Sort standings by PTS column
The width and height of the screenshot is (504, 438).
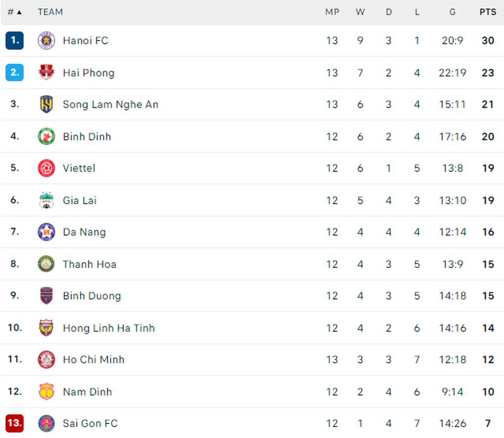[488, 12]
